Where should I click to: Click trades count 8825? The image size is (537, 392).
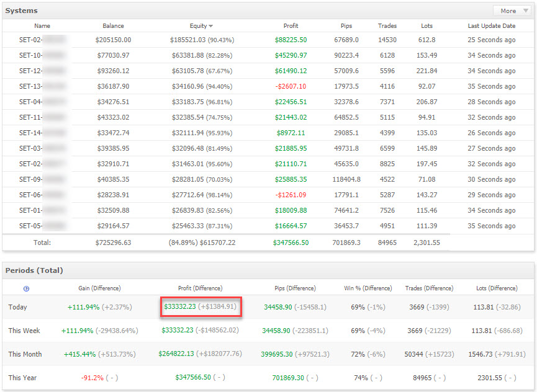(x=387, y=164)
